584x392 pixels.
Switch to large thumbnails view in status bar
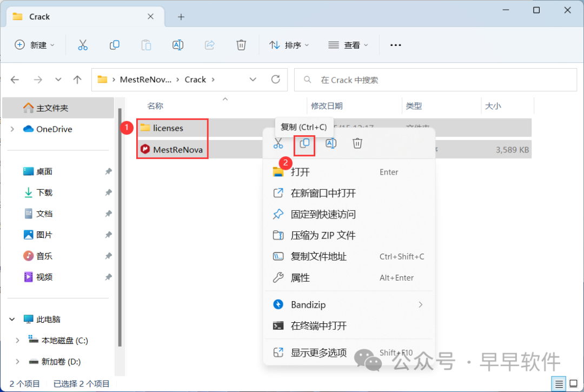(x=572, y=383)
